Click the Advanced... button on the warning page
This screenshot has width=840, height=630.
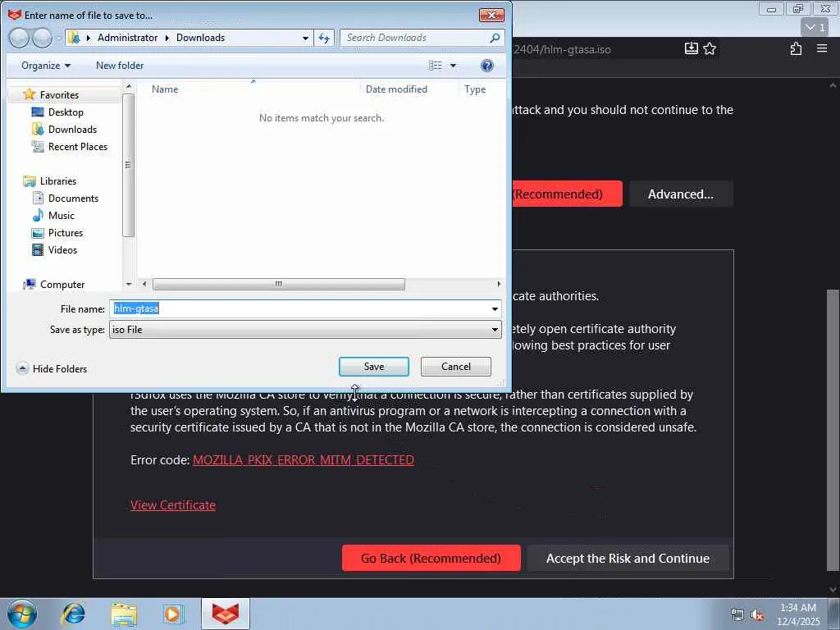coord(681,194)
